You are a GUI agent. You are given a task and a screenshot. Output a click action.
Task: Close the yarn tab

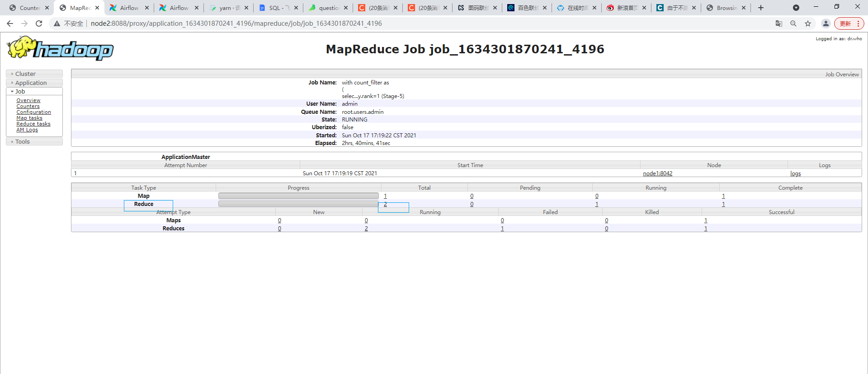pos(246,8)
